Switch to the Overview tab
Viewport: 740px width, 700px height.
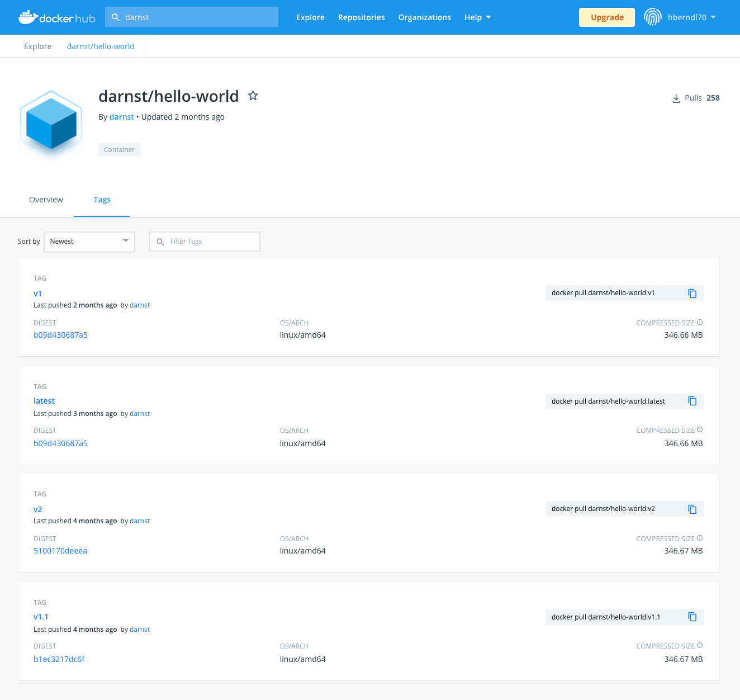pos(46,200)
